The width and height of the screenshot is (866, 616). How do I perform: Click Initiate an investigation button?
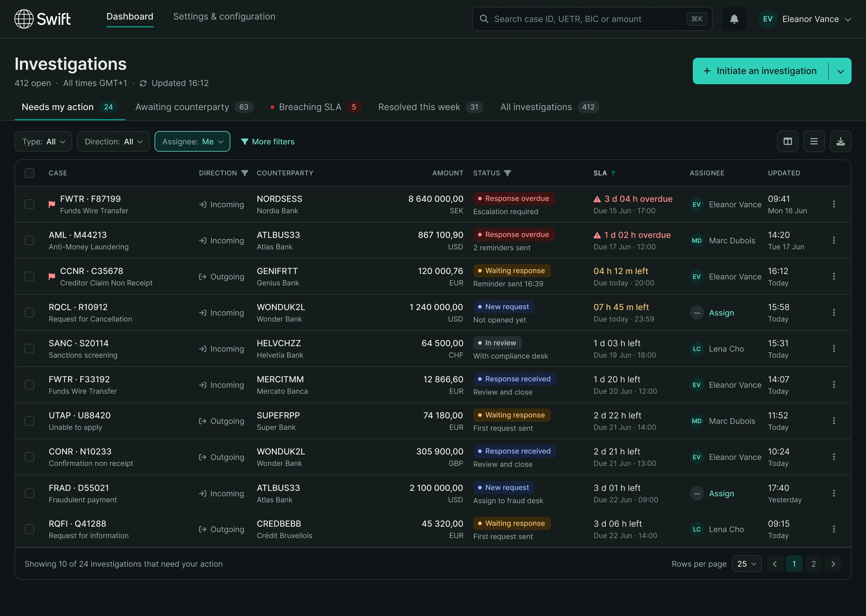click(x=760, y=71)
